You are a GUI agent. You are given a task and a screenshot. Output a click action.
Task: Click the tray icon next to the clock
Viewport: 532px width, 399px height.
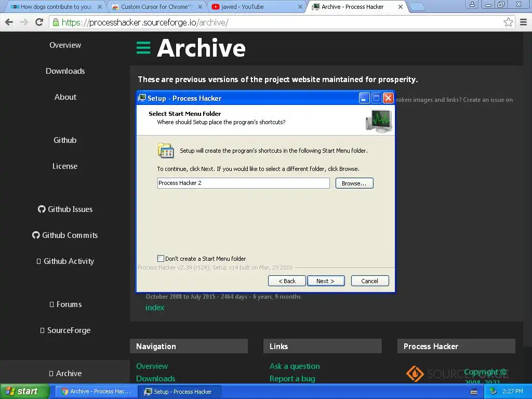[x=494, y=392]
